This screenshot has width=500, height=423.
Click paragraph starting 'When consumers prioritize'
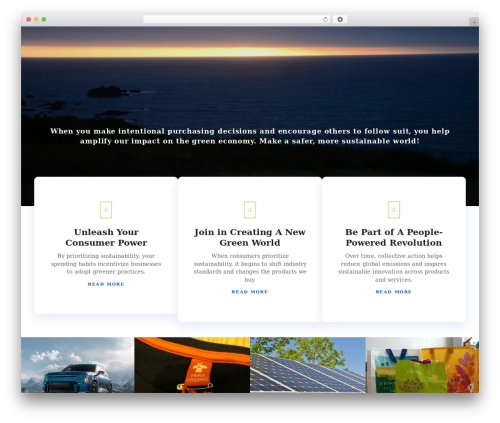250,268
